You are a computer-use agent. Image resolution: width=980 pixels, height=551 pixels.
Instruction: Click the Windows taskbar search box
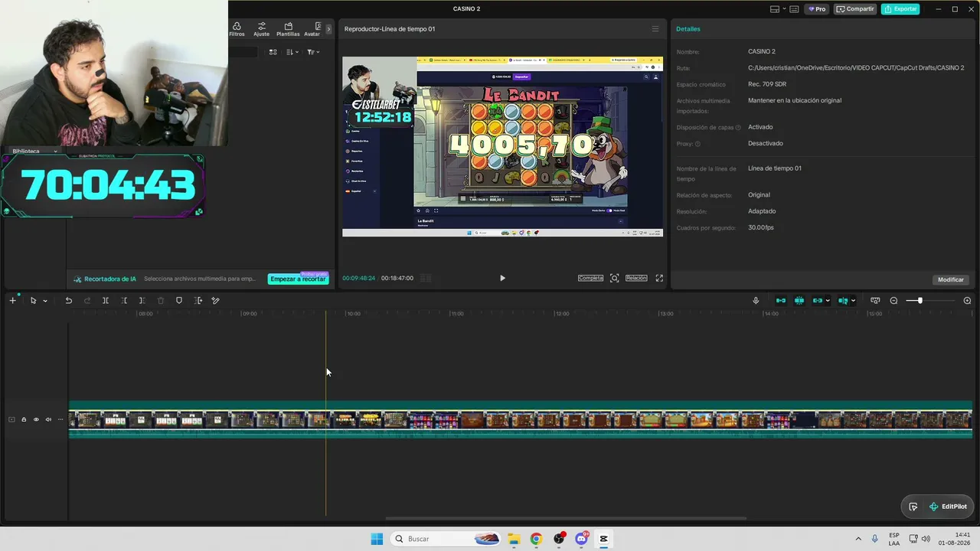click(446, 539)
